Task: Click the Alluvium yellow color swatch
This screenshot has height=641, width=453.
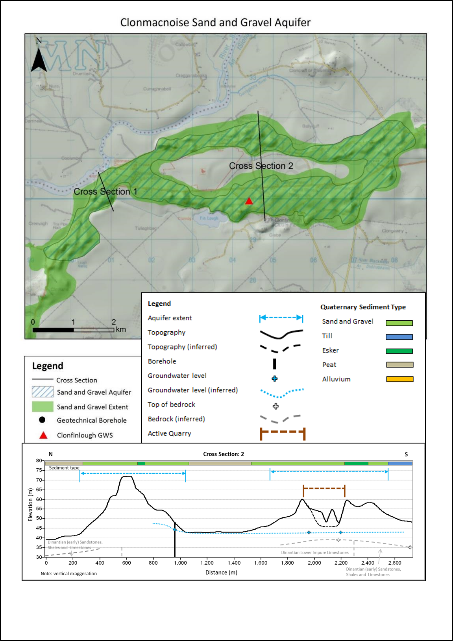Action: point(399,379)
